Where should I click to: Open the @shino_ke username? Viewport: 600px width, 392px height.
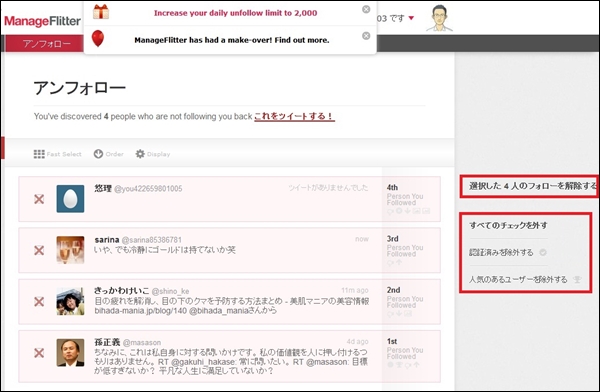coord(170,291)
